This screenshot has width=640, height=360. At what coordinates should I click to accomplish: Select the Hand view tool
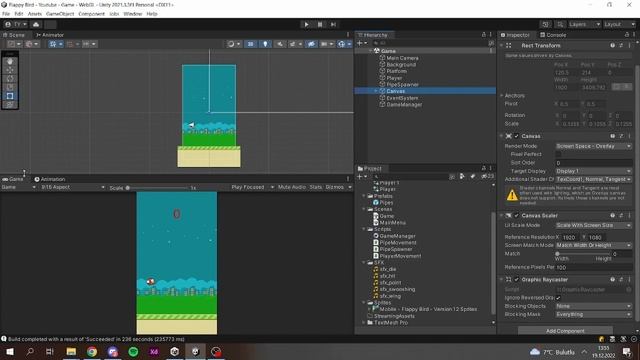point(10,62)
